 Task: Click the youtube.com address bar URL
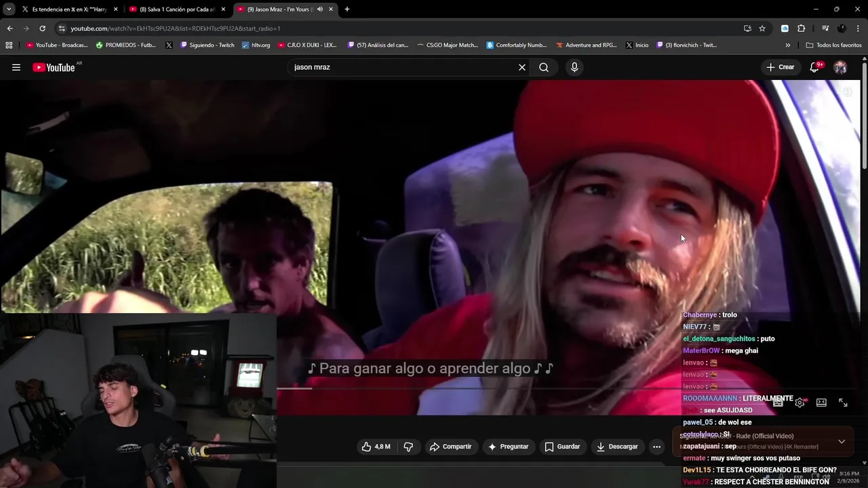click(175, 28)
